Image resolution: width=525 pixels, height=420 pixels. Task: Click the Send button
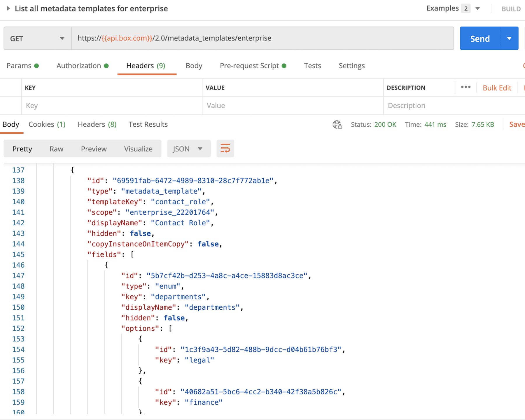tap(480, 38)
